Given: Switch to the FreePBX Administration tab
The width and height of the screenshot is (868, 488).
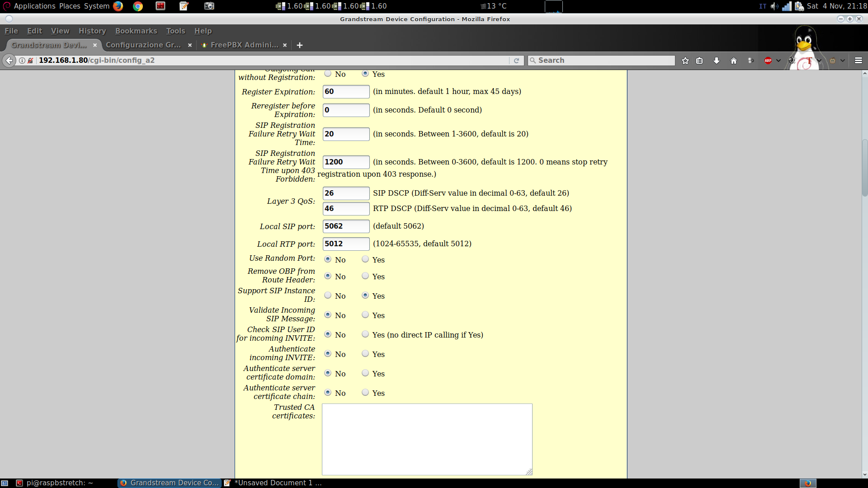Looking at the screenshot, I should click(244, 45).
